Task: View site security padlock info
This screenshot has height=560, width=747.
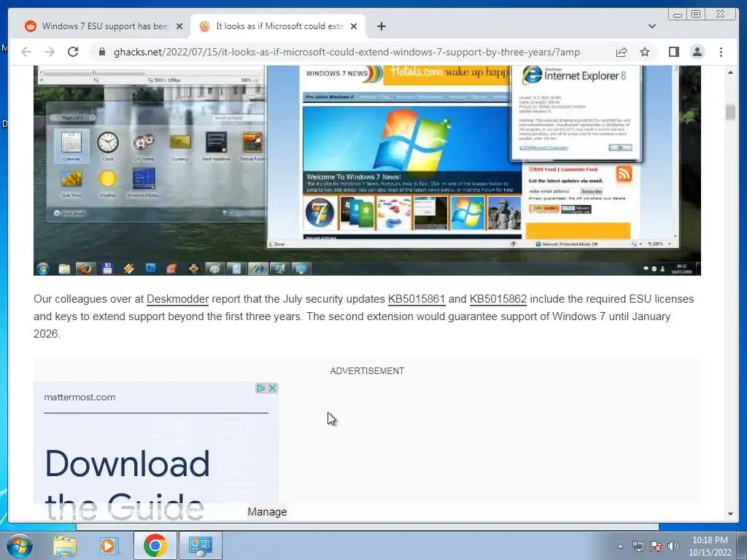Action: pos(102,52)
